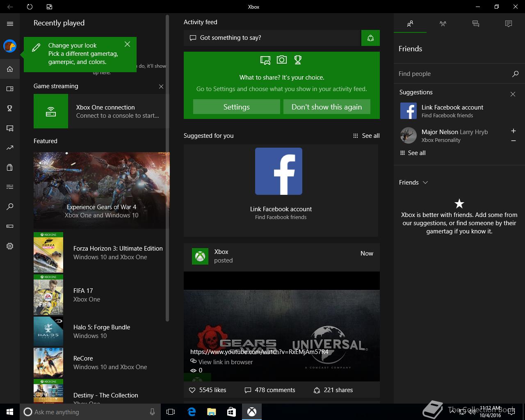Like the Xbox post with heart icon
Image resolution: width=525 pixels, height=420 pixels.
[x=192, y=390]
